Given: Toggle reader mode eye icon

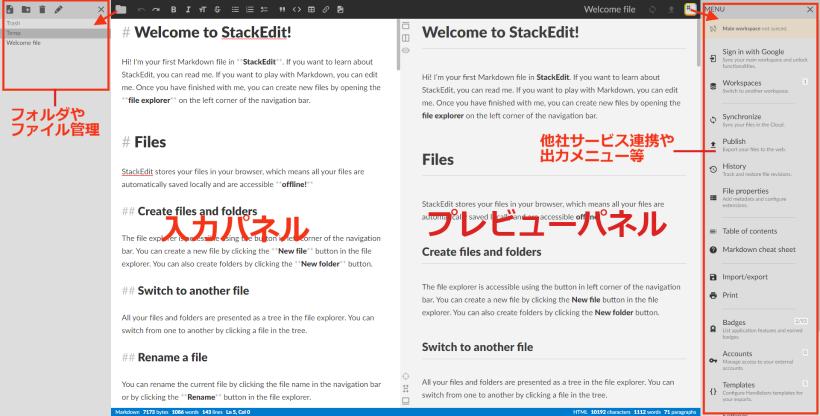Looking at the screenshot, I should pos(406,51).
